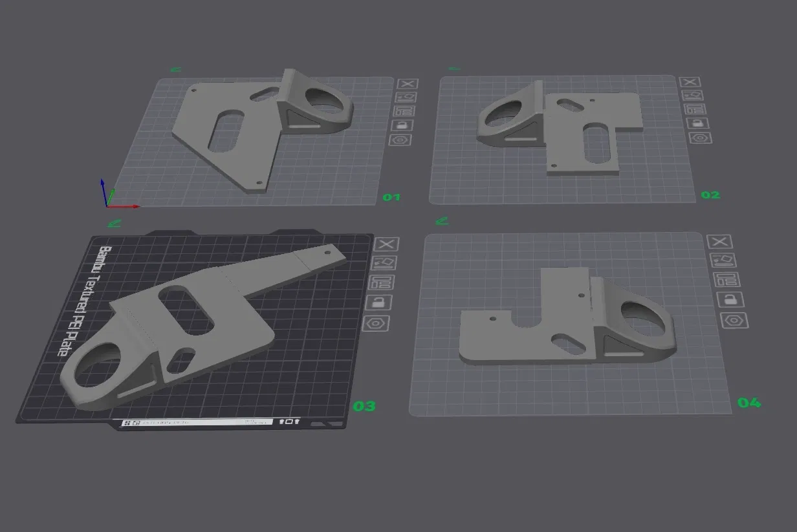
Task: Open plate 03 settings hexagon icon
Action: [x=377, y=323]
